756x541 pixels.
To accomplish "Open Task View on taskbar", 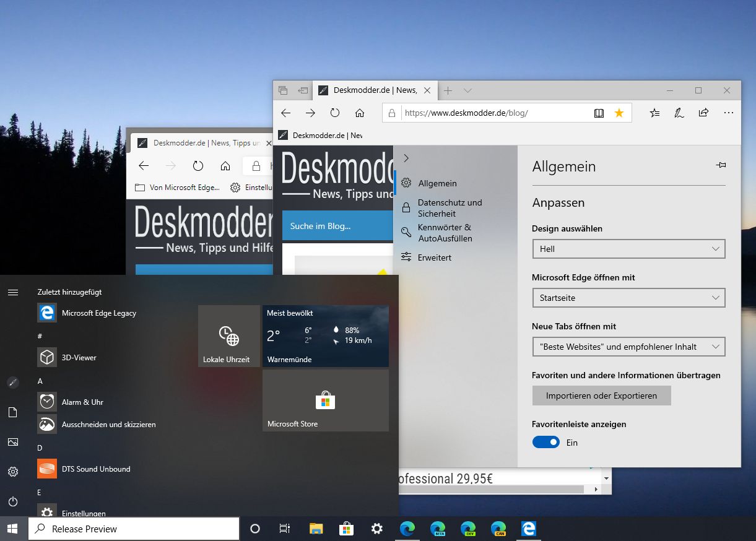I will (285, 529).
